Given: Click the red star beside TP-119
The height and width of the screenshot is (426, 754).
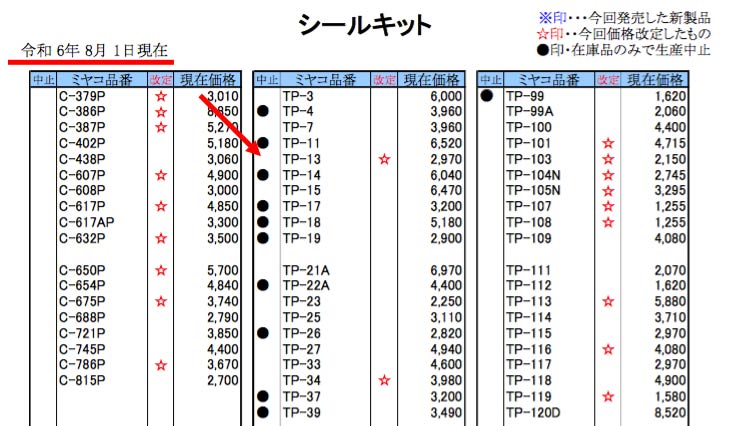Looking at the screenshot, I should [607, 397].
